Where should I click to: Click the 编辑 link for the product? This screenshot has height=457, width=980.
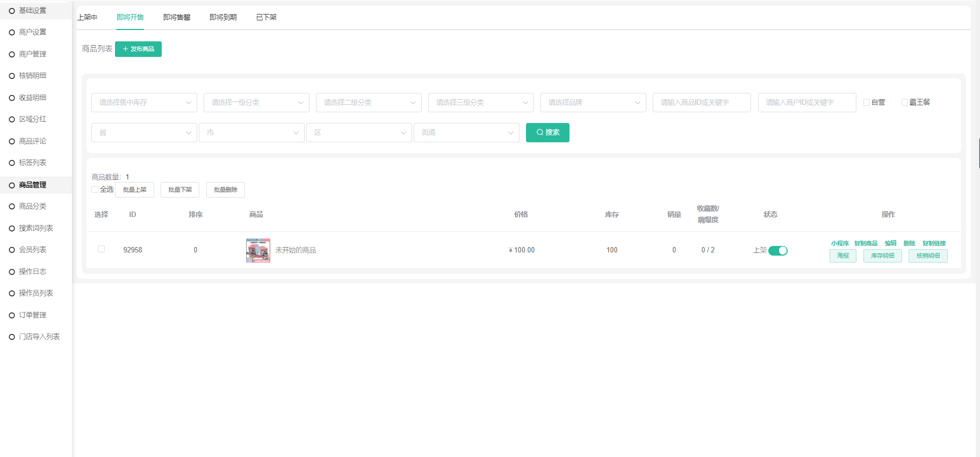tap(890, 243)
